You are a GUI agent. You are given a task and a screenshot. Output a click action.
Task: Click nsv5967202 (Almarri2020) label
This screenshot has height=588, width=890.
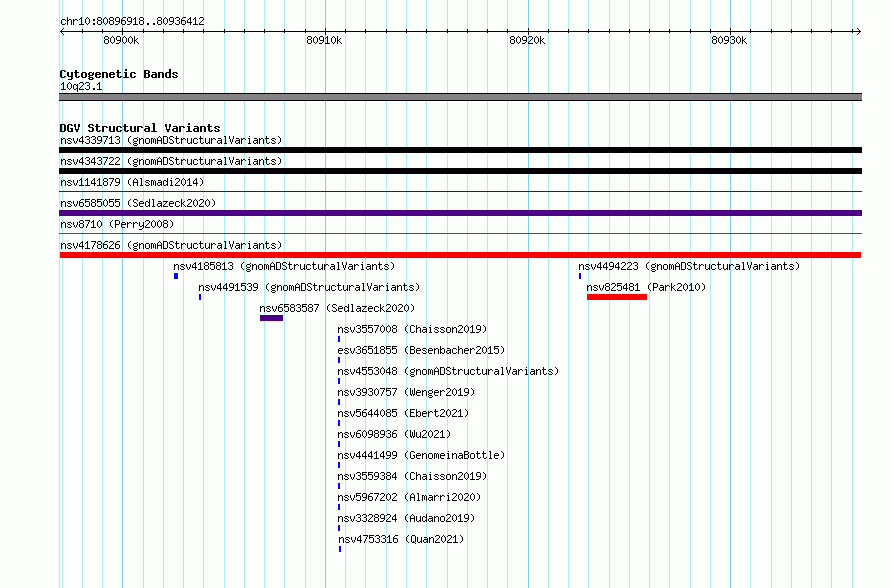pos(409,497)
